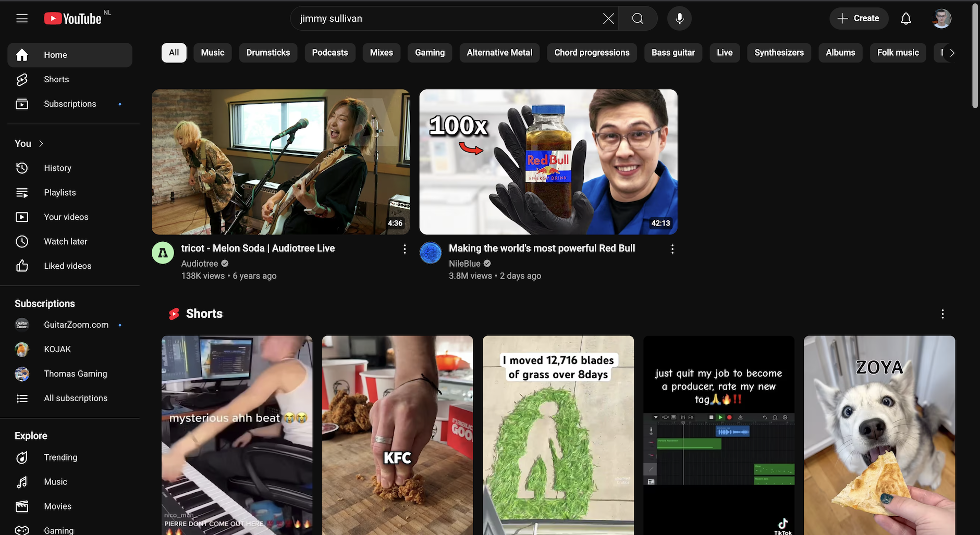This screenshot has height=535, width=980.
Task: Open the Shorts shelf options menu
Action: (942, 314)
